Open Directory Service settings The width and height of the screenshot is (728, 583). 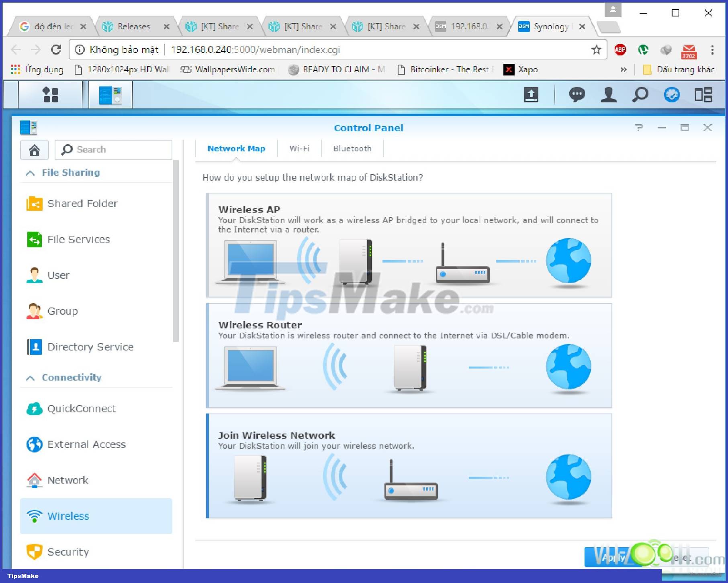pos(90,347)
